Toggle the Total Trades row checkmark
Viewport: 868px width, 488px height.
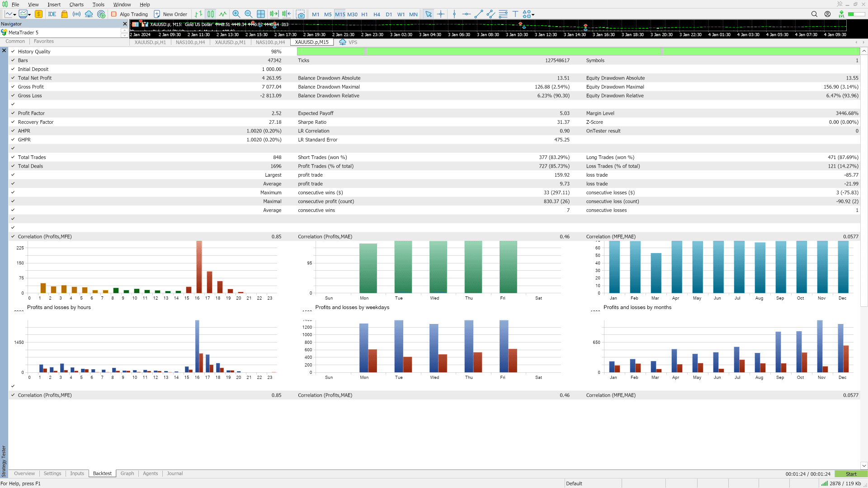[13, 157]
